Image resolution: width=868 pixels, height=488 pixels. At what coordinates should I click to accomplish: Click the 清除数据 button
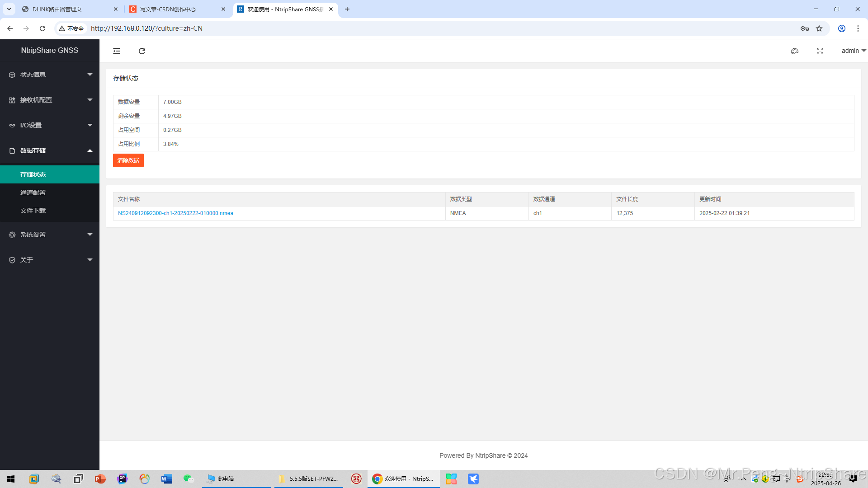point(128,160)
